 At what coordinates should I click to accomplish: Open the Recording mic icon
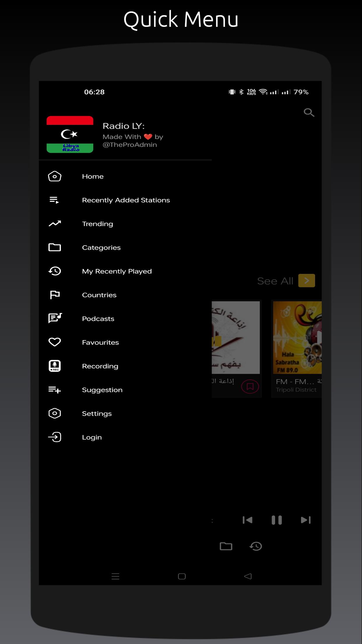pyautogui.click(x=55, y=366)
